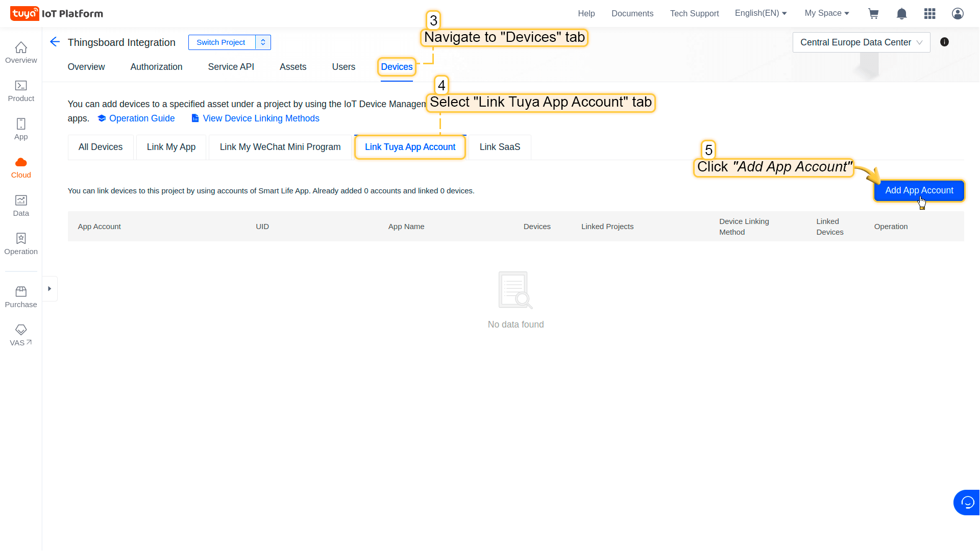This screenshot has height=551, width=980.
Task: Select the Link SaaS tab
Action: (x=500, y=147)
